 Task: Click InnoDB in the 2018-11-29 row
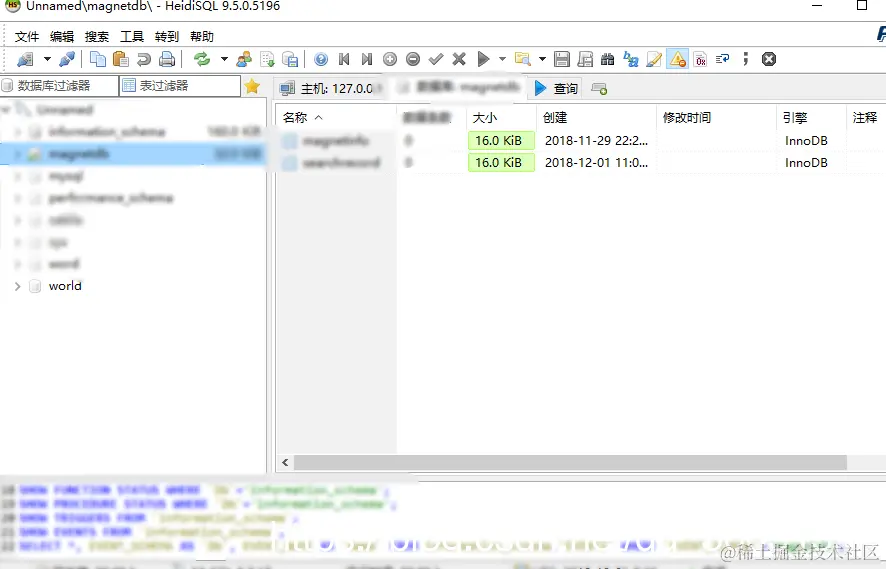[806, 141]
